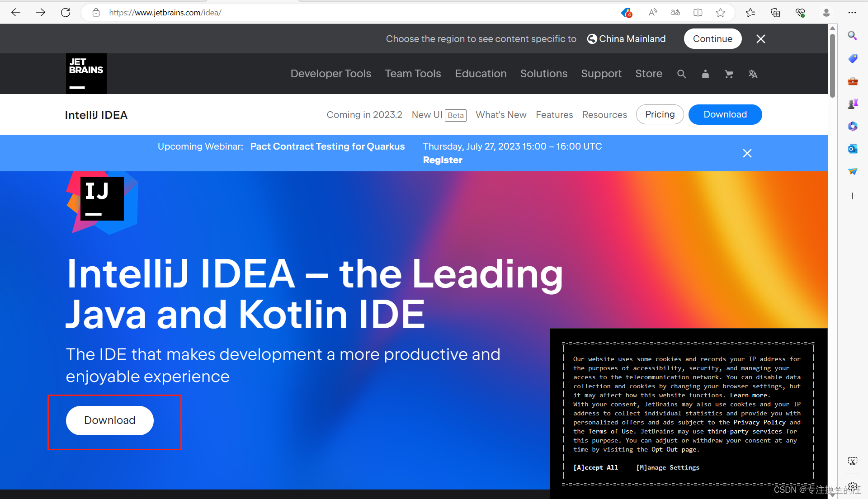
Task: Click the white Download button in hero
Action: [110, 420]
